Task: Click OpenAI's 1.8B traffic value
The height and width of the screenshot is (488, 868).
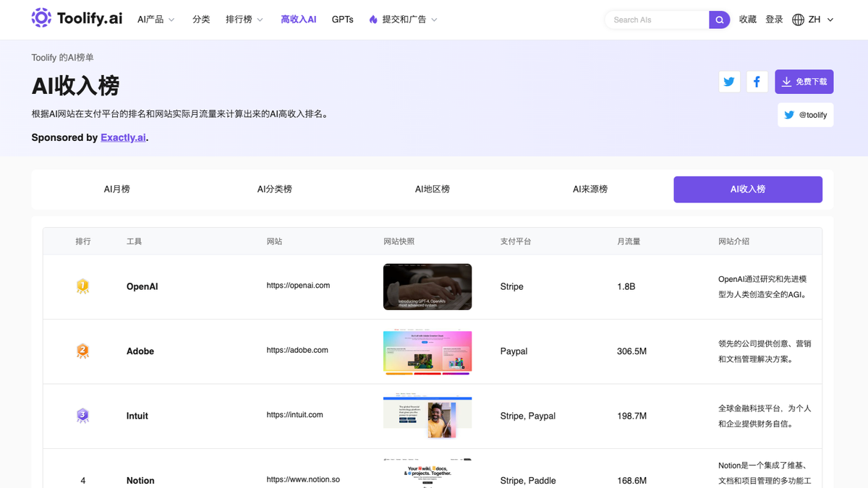Action: (x=626, y=286)
